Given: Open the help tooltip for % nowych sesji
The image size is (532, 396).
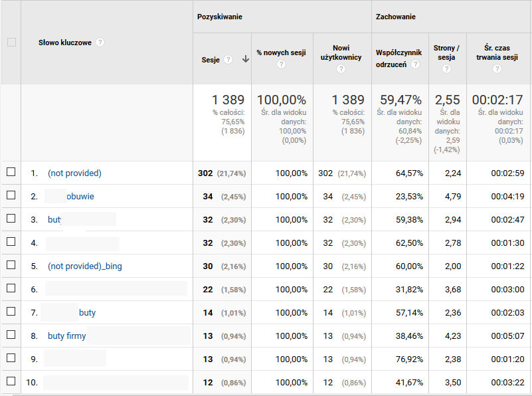Looking at the screenshot, I should [x=282, y=65].
